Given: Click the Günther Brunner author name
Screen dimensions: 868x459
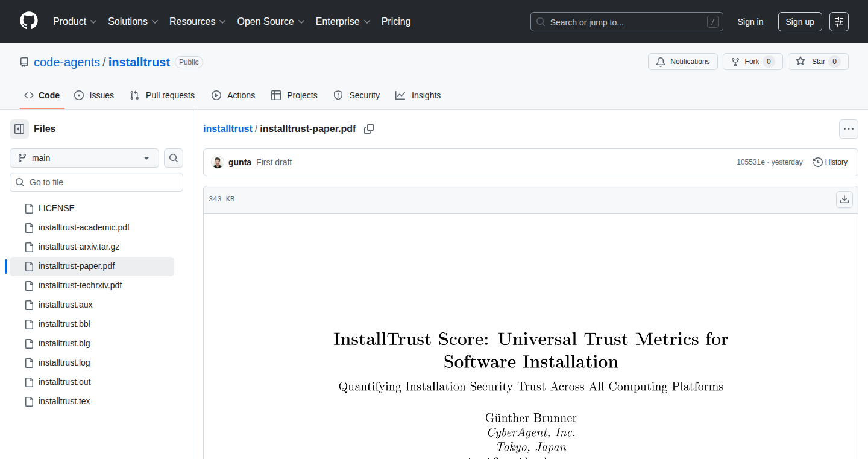Looking at the screenshot, I should pyautogui.click(x=531, y=418).
